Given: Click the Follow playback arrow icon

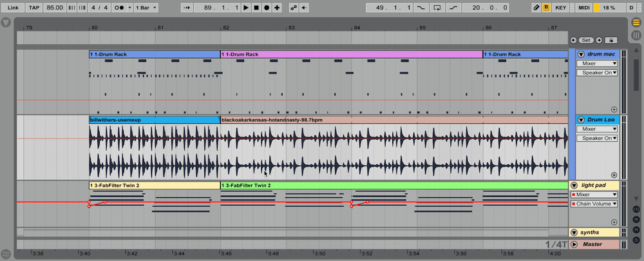Looking at the screenshot, I should tap(187, 8).
